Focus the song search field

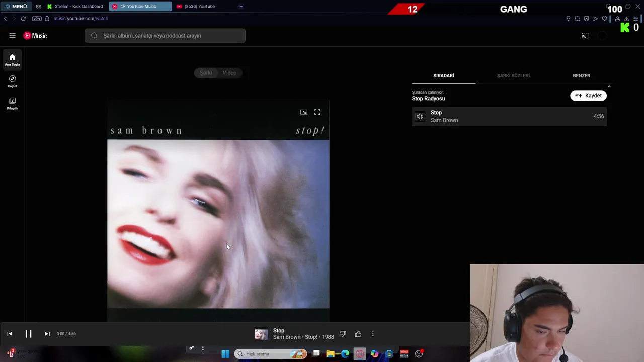165,36
